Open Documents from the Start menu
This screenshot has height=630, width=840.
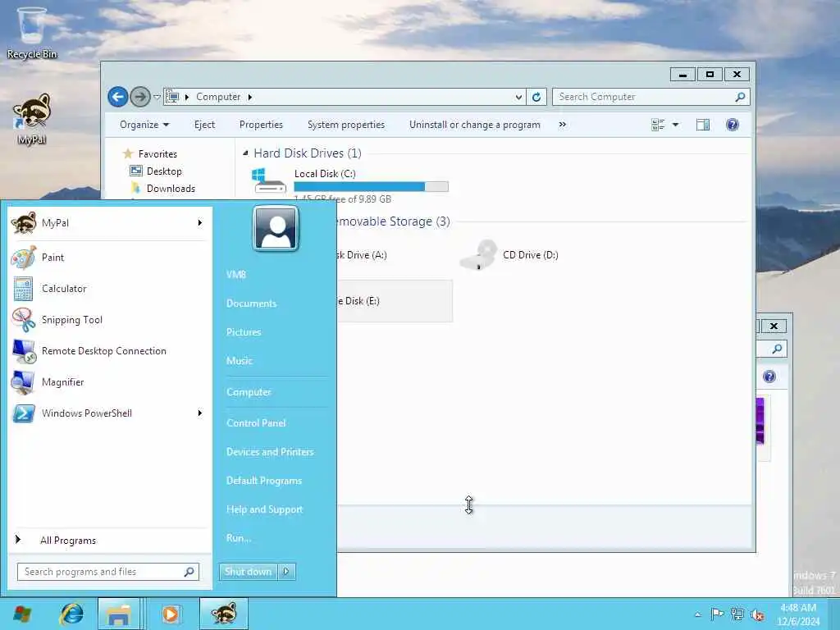coord(251,304)
